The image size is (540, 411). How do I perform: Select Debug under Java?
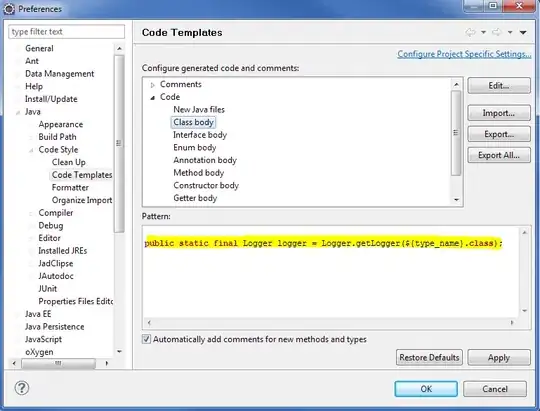point(51,226)
